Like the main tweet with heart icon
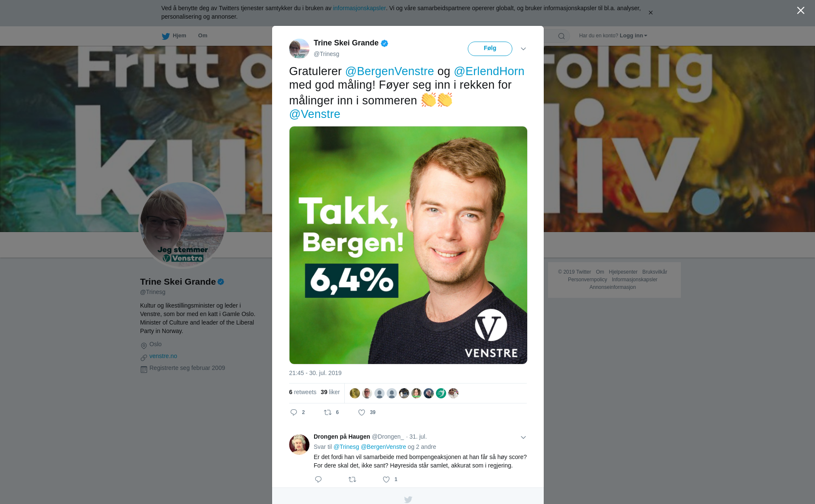Viewport: 815px width, 504px height. tap(362, 412)
